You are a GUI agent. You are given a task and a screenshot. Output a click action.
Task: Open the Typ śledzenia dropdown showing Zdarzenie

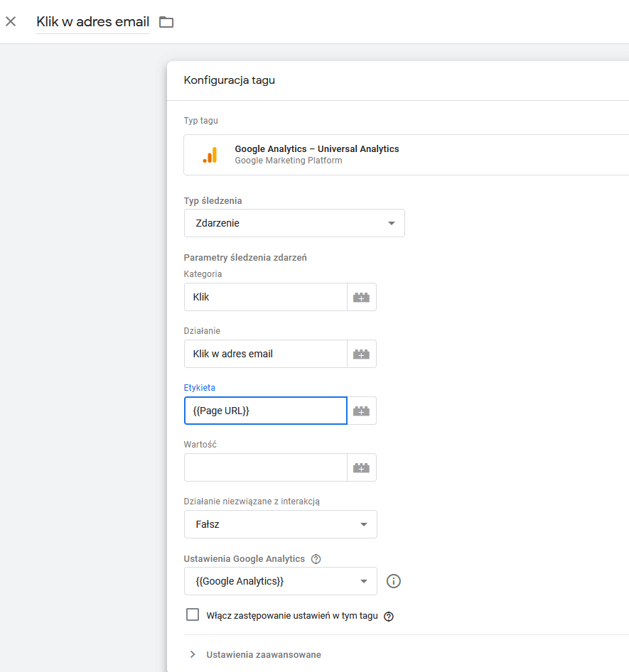click(294, 223)
